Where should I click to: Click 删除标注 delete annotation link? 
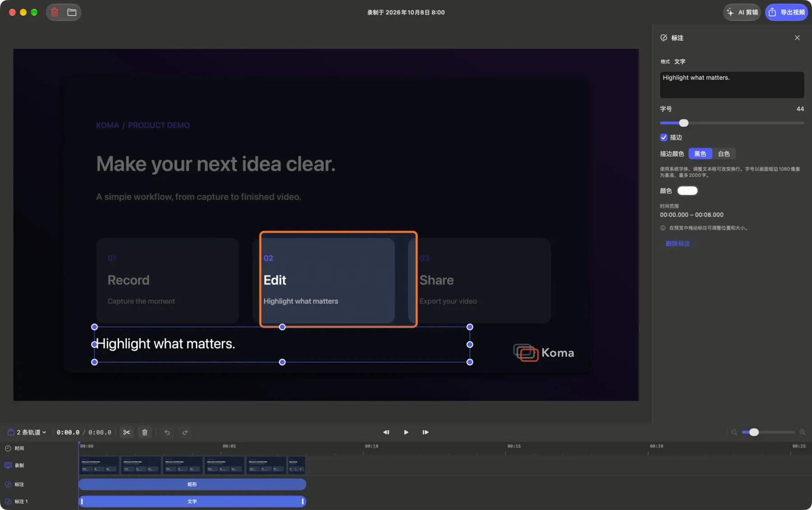(678, 244)
